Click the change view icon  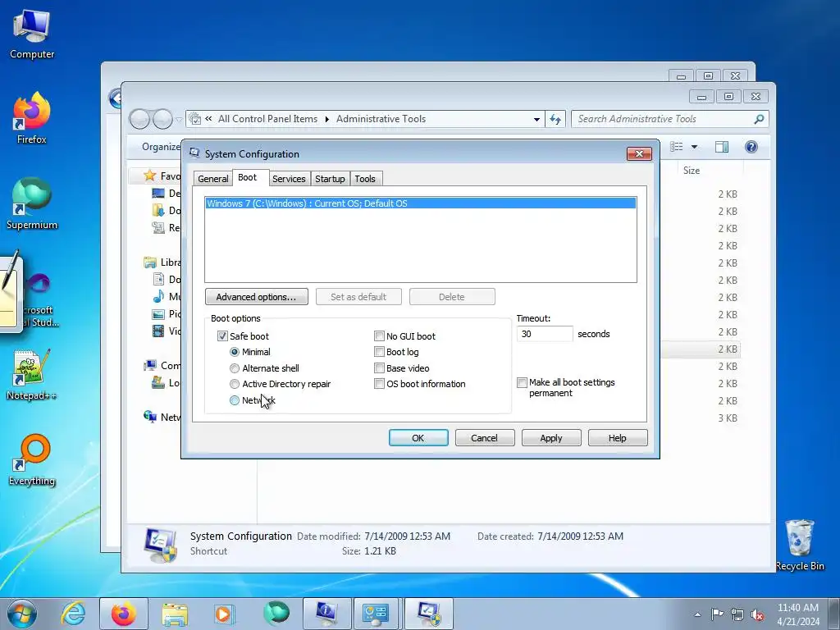click(677, 147)
